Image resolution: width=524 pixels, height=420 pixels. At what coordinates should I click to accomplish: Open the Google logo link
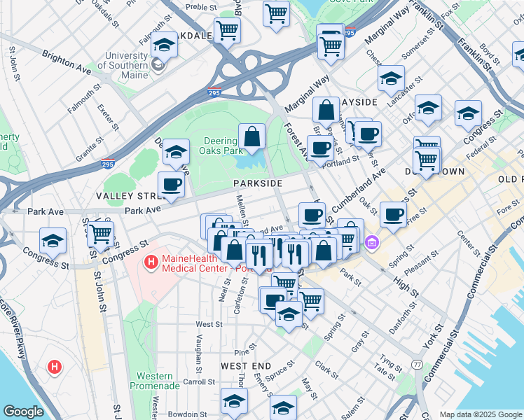click(23, 412)
